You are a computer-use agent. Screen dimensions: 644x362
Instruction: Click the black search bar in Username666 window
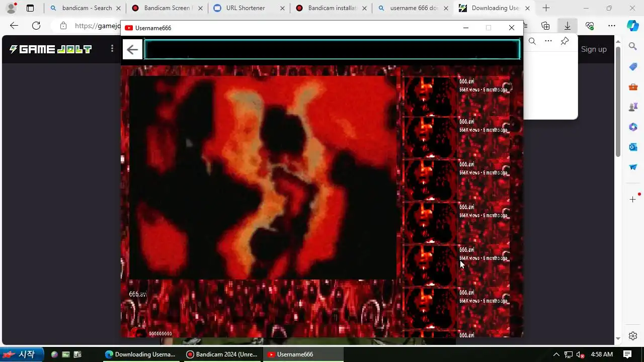(x=332, y=49)
